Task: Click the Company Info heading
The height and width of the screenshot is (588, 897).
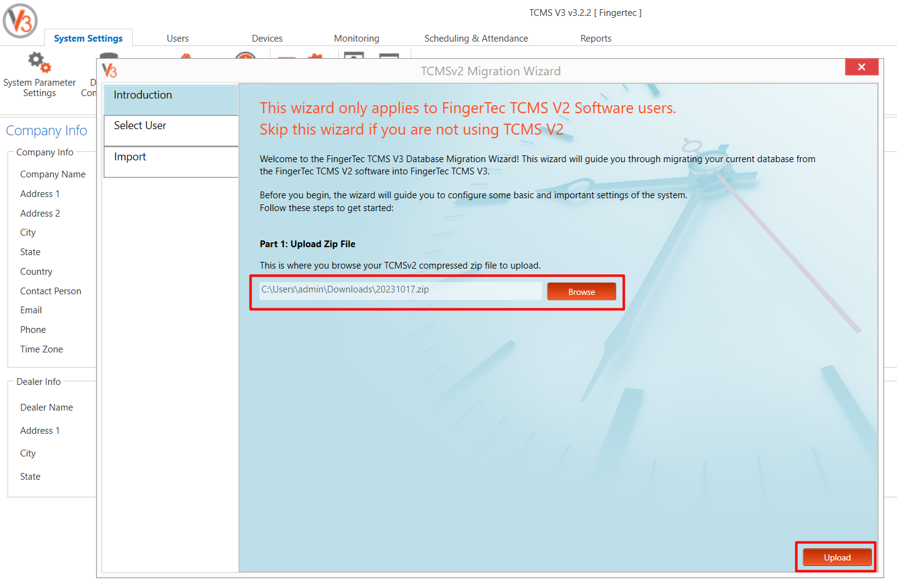Action: [47, 130]
